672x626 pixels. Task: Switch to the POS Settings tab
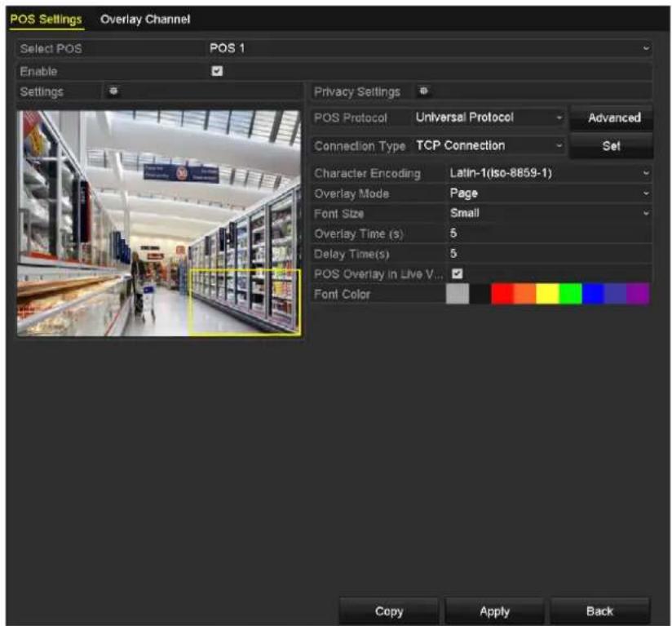tap(46, 20)
